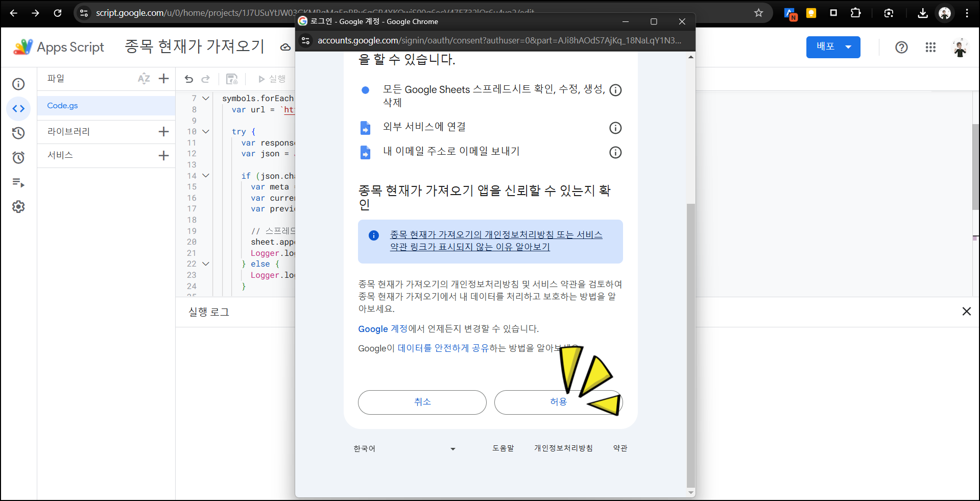Open the browser downloads icon
The height and width of the screenshot is (501, 980).
(x=922, y=13)
